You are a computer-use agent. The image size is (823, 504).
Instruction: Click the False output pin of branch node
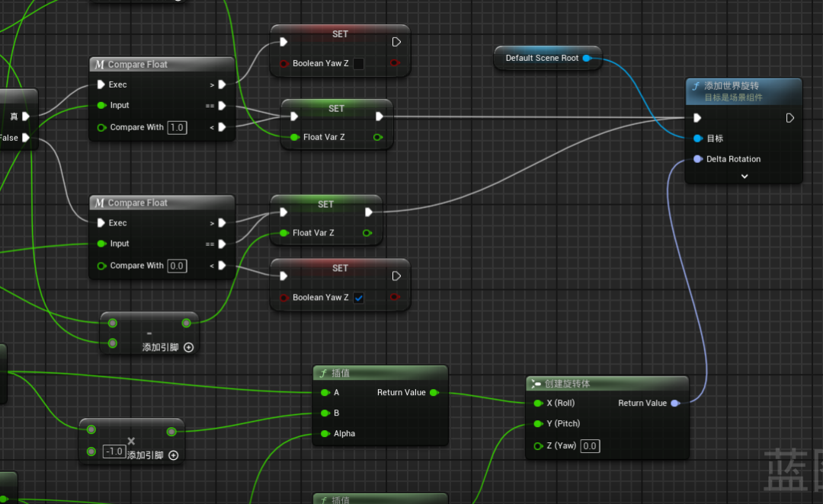point(25,138)
